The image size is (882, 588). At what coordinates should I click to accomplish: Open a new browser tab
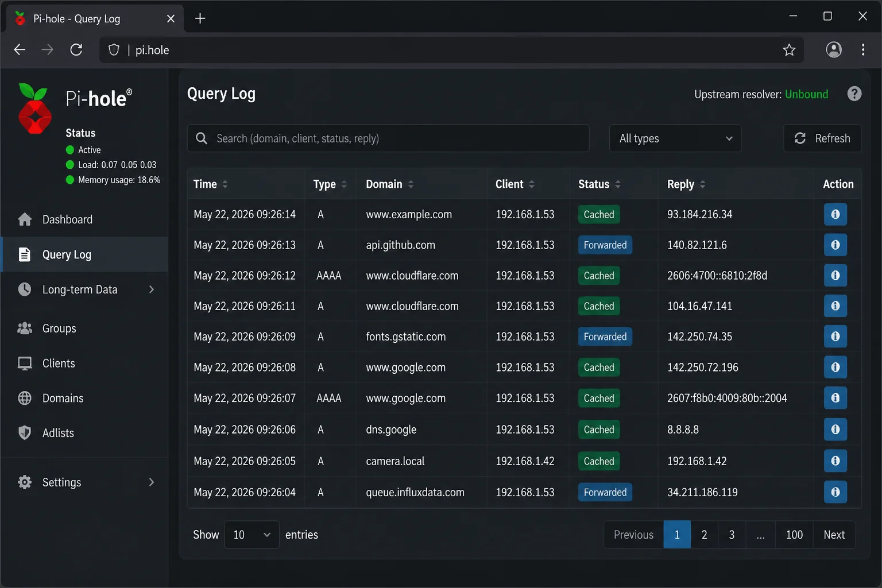tap(200, 18)
